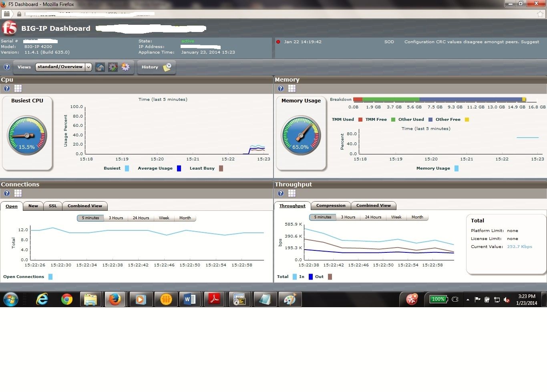Screen dimensions: 547x392
Task: Open the History button
Action: pos(156,67)
